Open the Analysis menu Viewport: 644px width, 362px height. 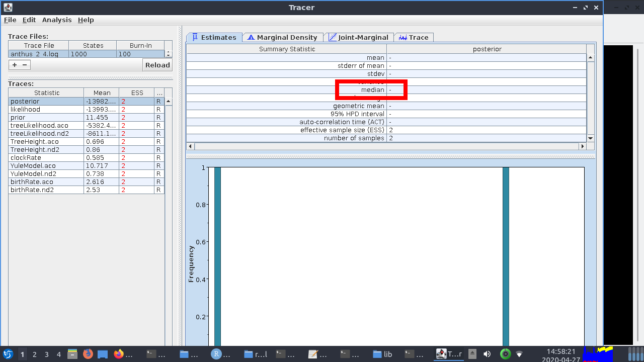pos(57,20)
